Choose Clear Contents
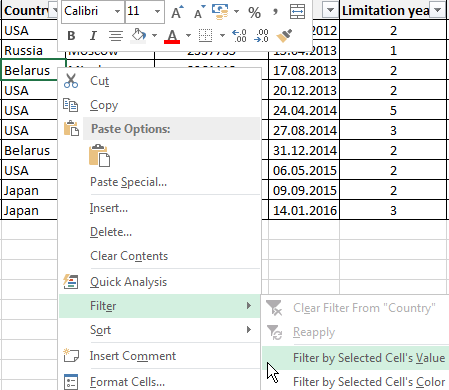Screen dimensions: 449x390 [x=159, y=256]
